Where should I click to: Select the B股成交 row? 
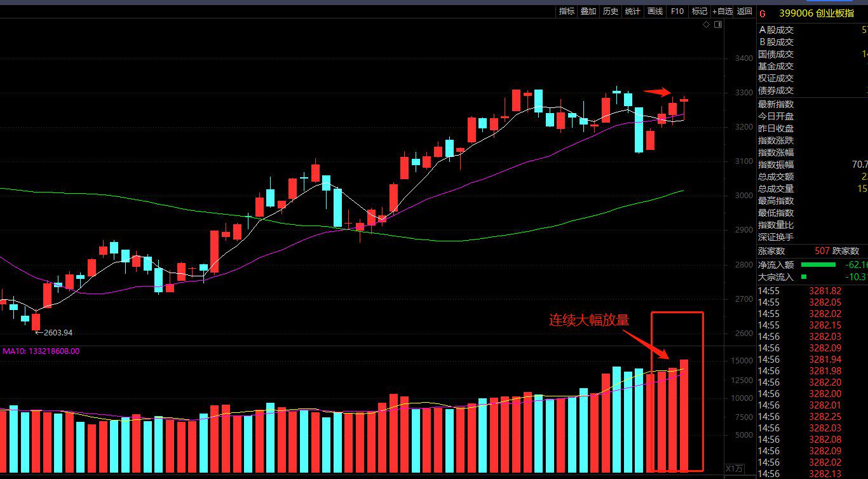click(x=812, y=42)
